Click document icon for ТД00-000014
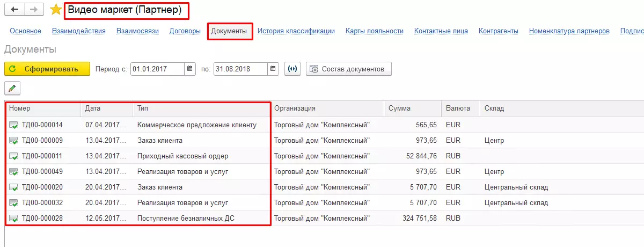The width and height of the screenshot is (644, 247). click(x=13, y=125)
